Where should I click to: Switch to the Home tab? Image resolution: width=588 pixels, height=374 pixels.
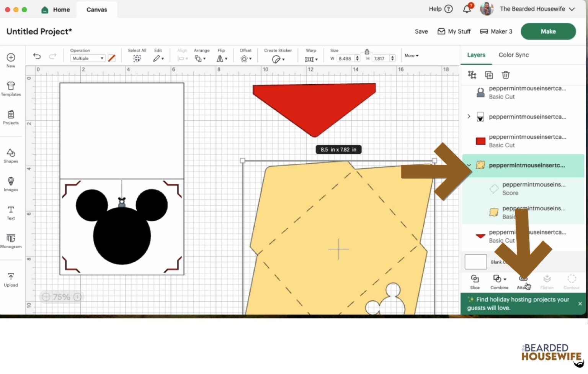pos(56,10)
